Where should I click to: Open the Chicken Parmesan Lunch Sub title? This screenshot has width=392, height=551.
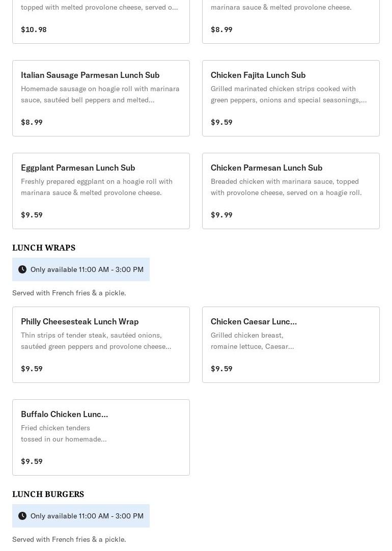point(266,168)
